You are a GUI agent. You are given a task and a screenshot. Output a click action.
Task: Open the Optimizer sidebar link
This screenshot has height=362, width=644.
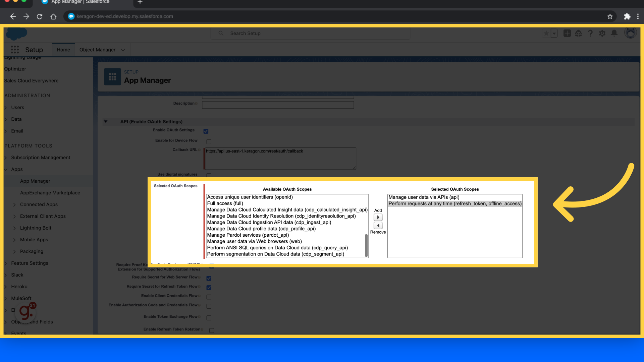[x=15, y=69]
